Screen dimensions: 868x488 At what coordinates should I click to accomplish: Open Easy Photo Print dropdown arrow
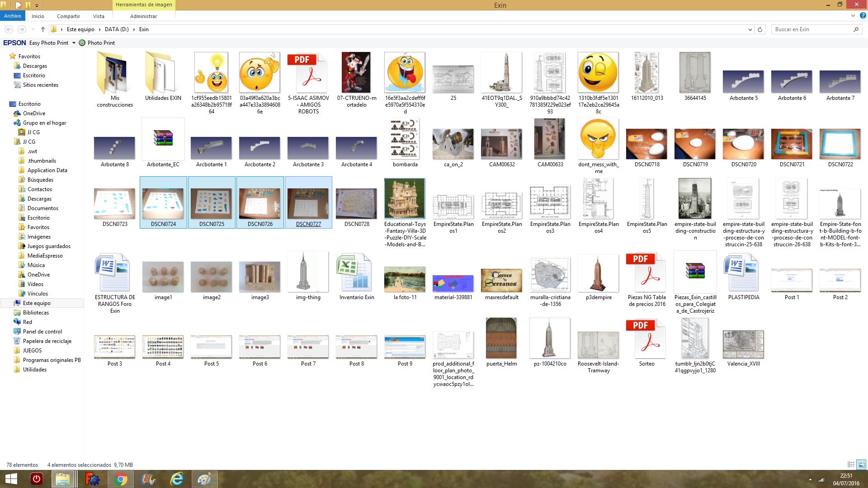point(74,43)
